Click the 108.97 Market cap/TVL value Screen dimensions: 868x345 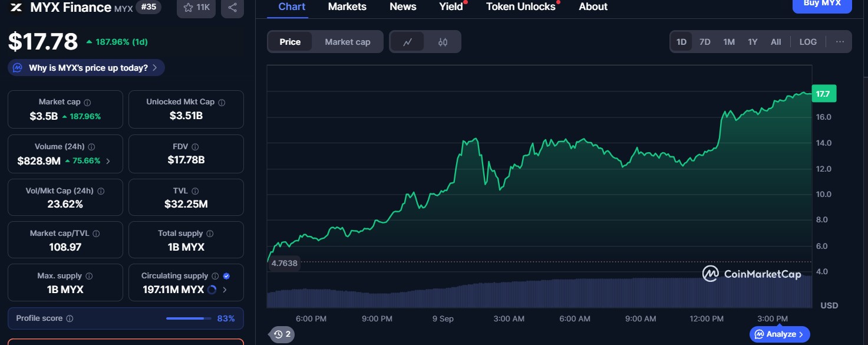[65, 247]
